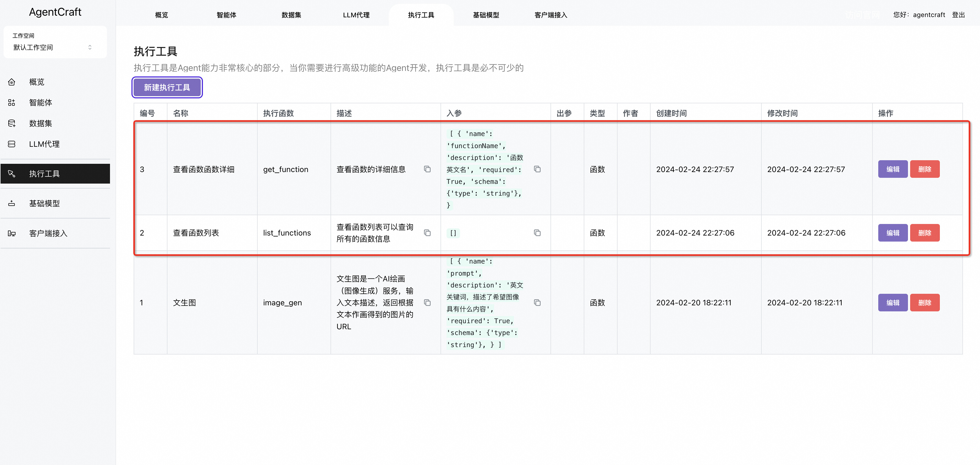Click the database icon beside 数据集
The width and height of the screenshot is (980, 465).
pyautogui.click(x=12, y=123)
